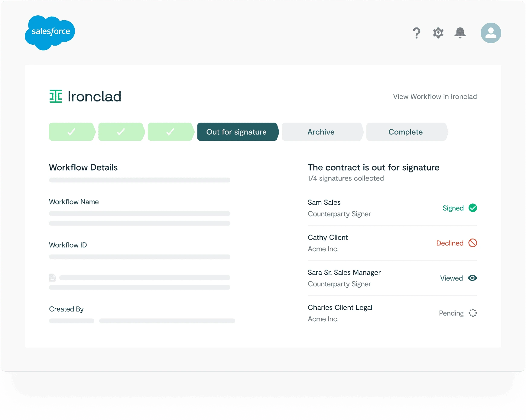Click the Signed checkmark beside Sam Sales
This screenshot has width=526, height=420.
pyautogui.click(x=473, y=208)
